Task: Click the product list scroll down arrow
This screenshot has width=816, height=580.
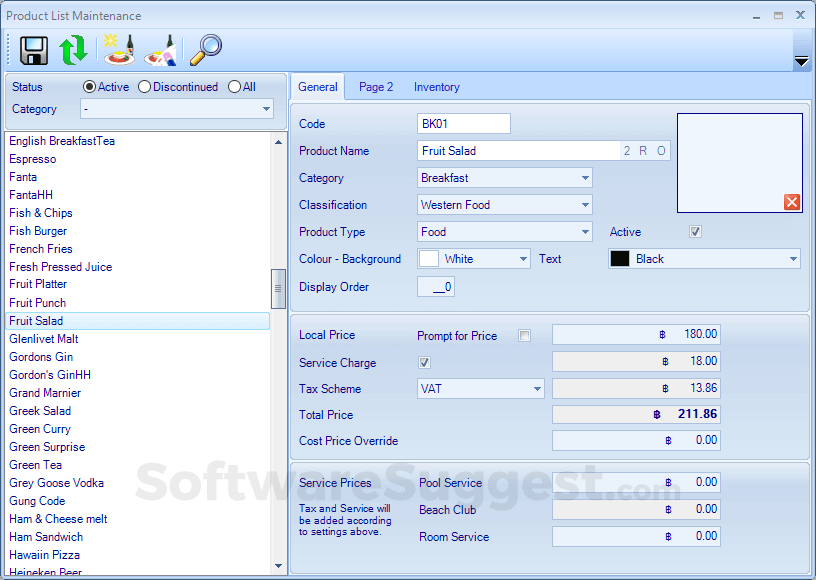Action: [x=278, y=566]
